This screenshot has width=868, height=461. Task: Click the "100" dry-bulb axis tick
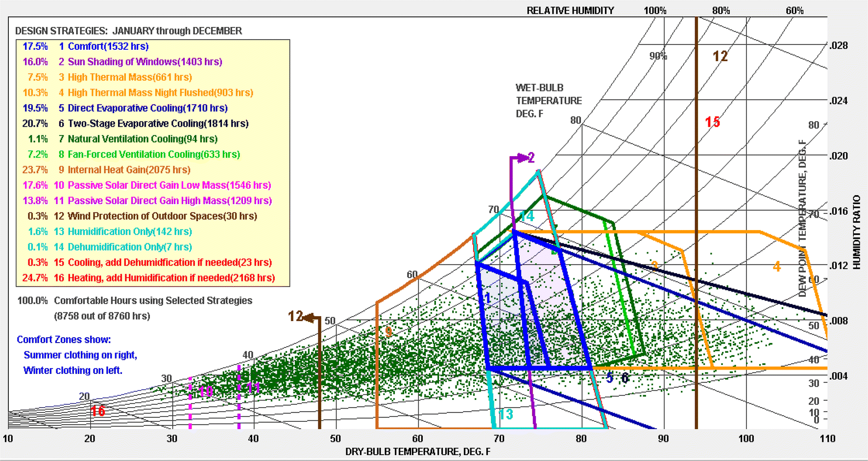(x=746, y=439)
